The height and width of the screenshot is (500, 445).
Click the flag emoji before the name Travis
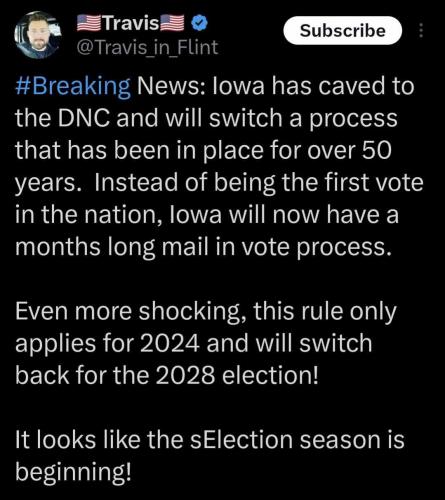click(x=89, y=23)
